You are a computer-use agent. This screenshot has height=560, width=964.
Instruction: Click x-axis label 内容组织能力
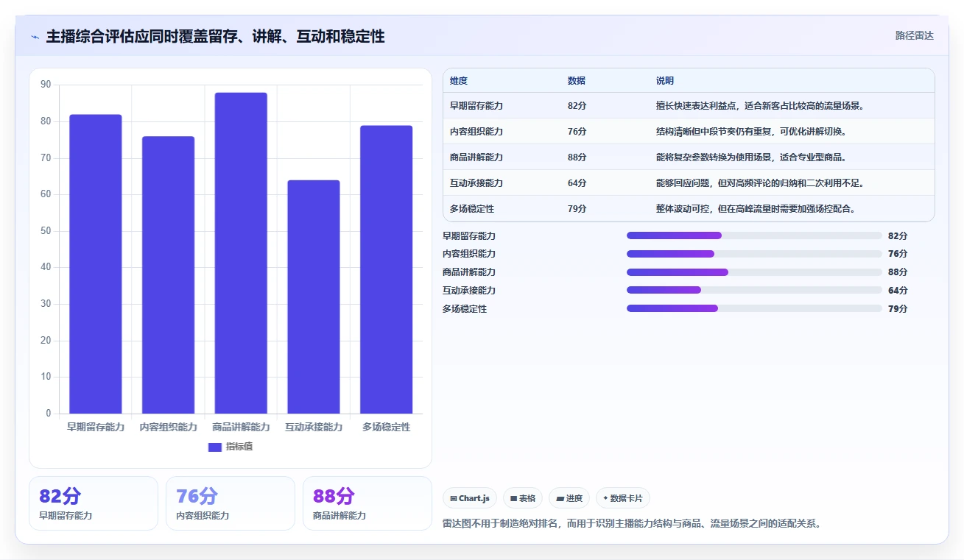pos(169,427)
